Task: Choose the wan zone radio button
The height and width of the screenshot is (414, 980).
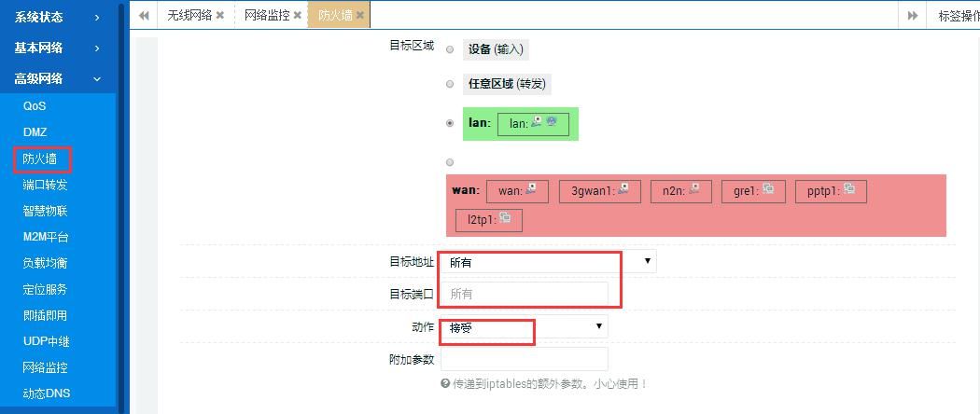Action: pos(450,162)
